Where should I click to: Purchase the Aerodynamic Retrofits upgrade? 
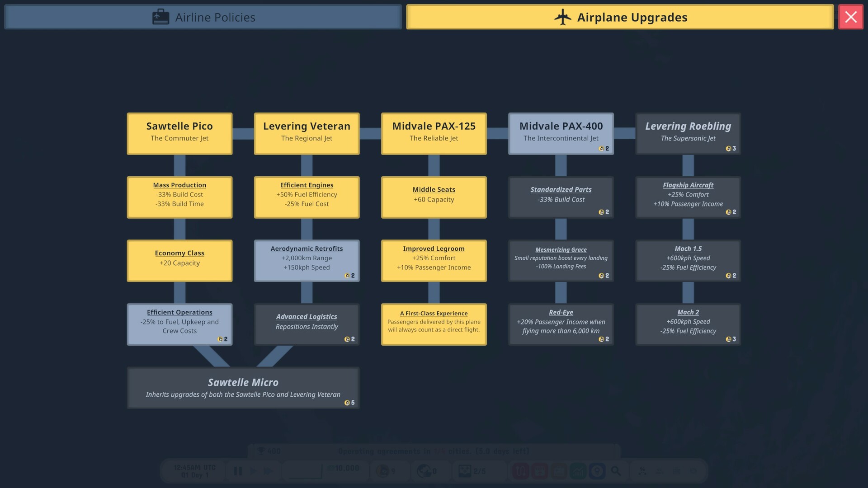(x=307, y=260)
